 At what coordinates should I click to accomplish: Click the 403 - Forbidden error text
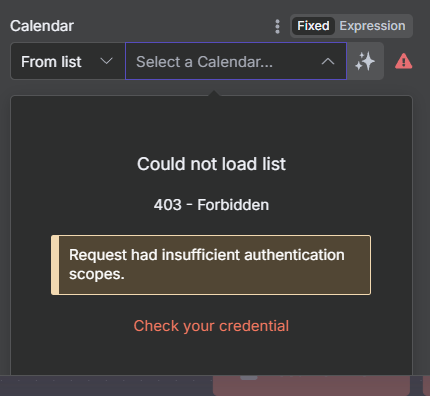pos(211,205)
